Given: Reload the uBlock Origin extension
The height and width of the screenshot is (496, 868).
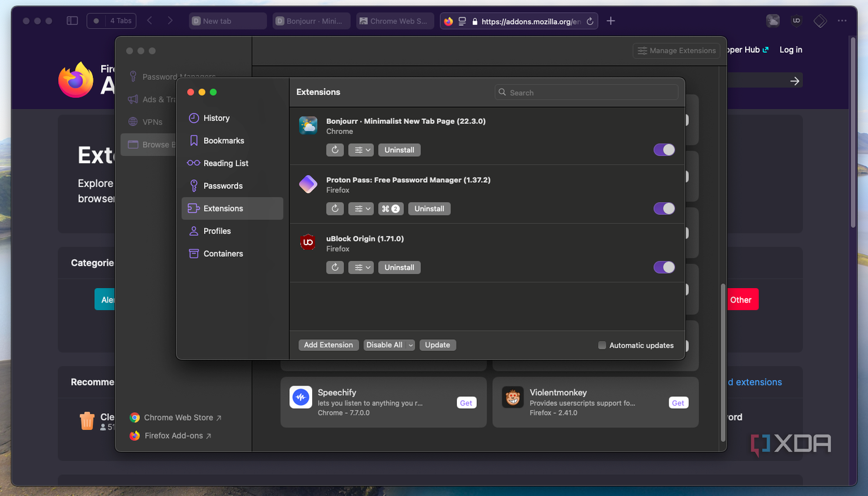Looking at the screenshot, I should pyautogui.click(x=335, y=267).
